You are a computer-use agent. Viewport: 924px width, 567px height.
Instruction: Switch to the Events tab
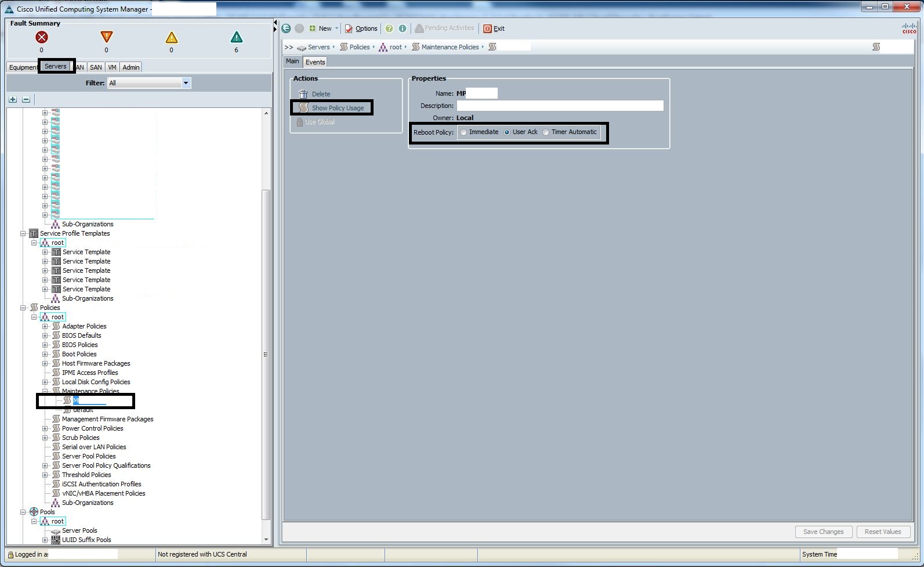tap(315, 62)
